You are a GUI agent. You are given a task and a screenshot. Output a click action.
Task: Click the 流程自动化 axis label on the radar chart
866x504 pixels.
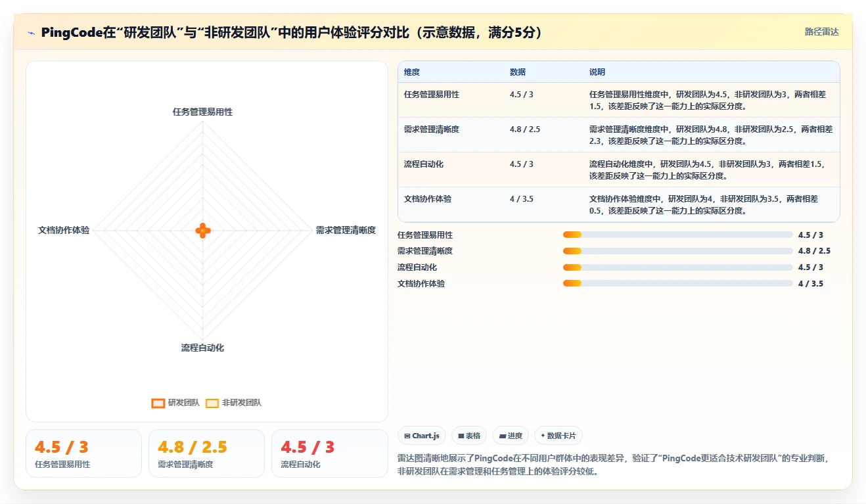point(202,348)
